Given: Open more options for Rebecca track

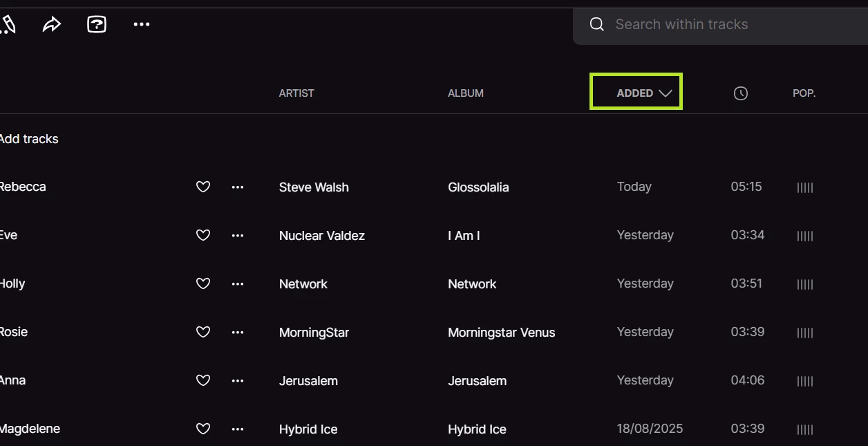Looking at the screenshot, I should [x=238, y=187].
